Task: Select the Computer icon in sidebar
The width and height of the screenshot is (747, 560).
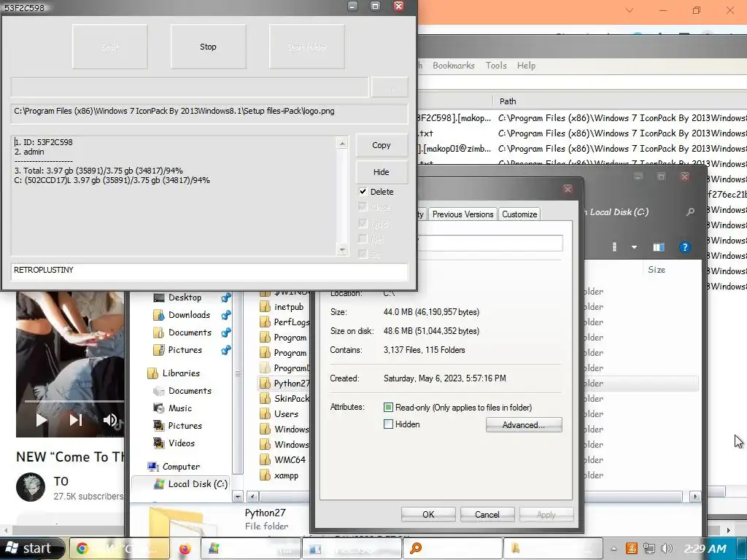Action: click(x=153, y=467)
